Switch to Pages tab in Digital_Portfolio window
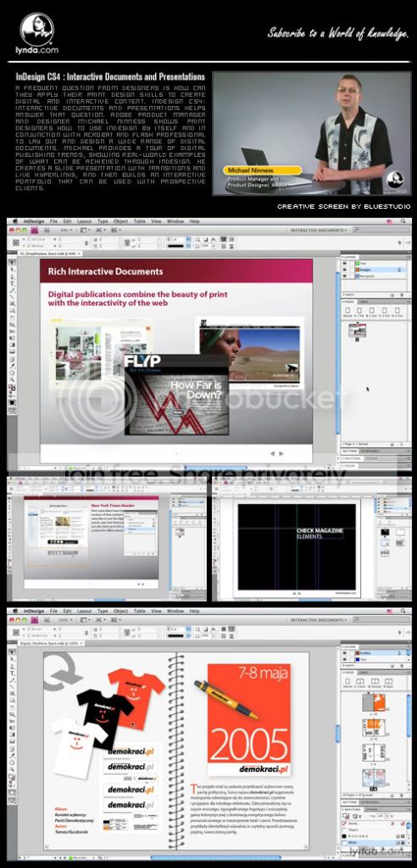417x868 pixels. (349, 672)
